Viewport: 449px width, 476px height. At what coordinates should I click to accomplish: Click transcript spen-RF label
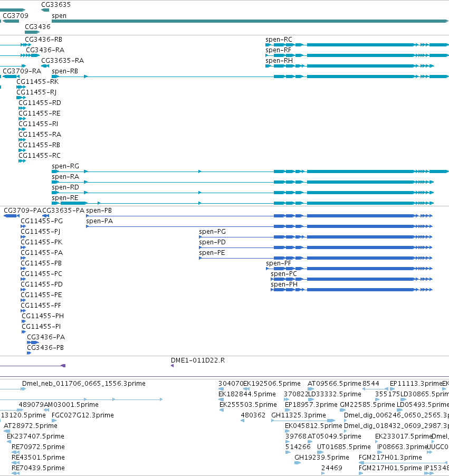point(278,50)
